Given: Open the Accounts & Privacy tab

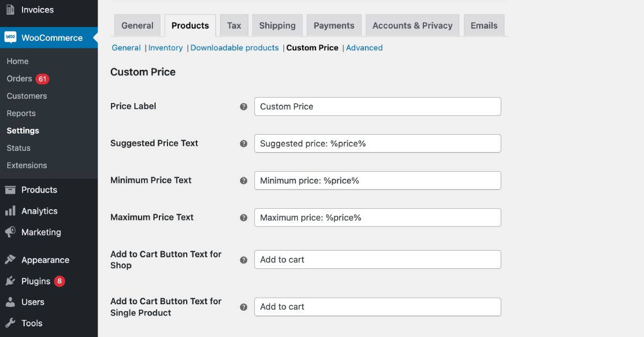Looking at the screenshot, I should tap(412, 25).
